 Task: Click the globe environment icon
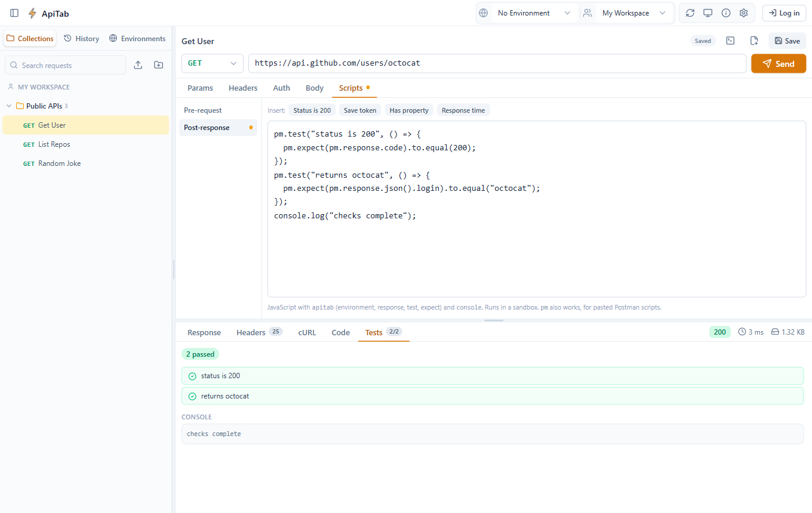484,13
